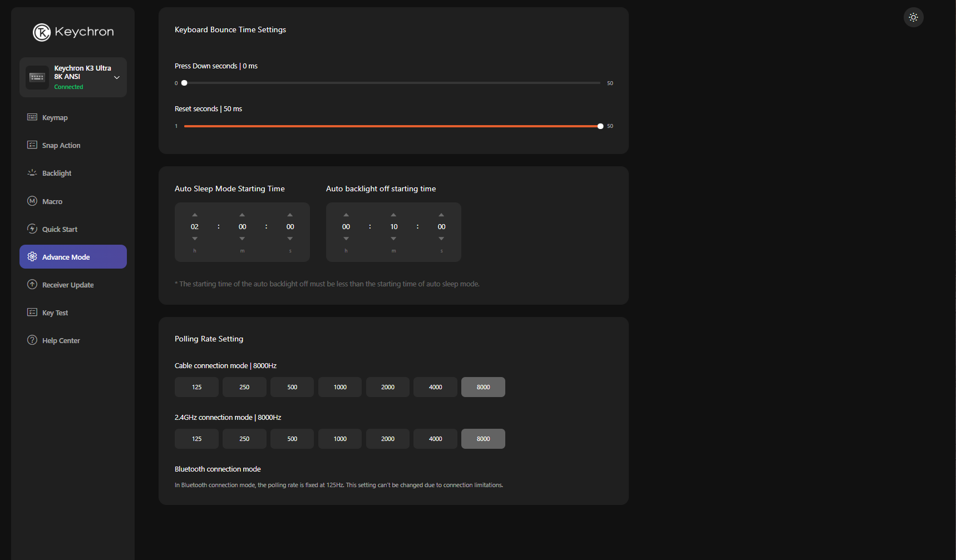Set 2.4GHz polling rate to 250

(244, 439)
